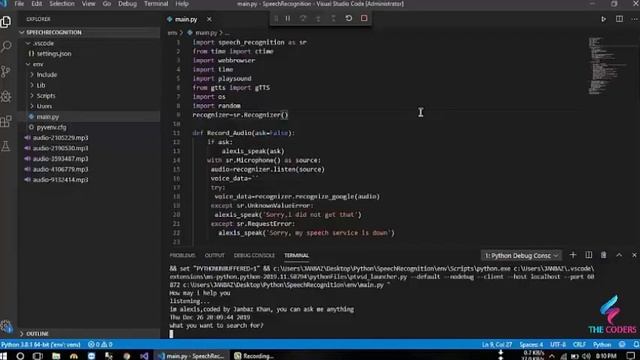This screenshot has width=640, height=360.
Task: Collapse the env folder
Action: tap(28, 64)
